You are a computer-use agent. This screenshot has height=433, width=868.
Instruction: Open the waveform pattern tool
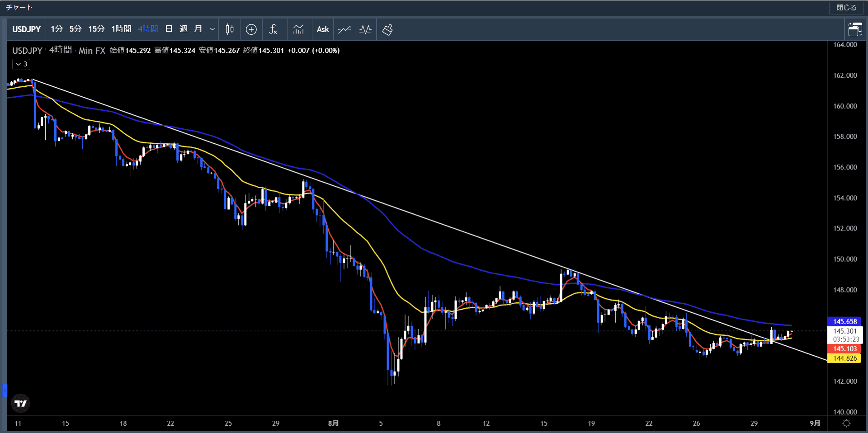366,29
